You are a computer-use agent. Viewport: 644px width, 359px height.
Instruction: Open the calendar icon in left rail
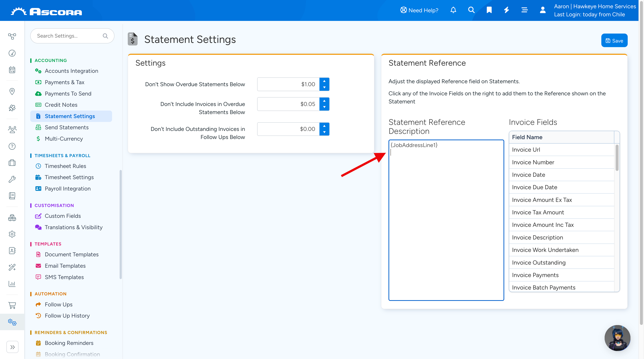[x=12, y=70]
